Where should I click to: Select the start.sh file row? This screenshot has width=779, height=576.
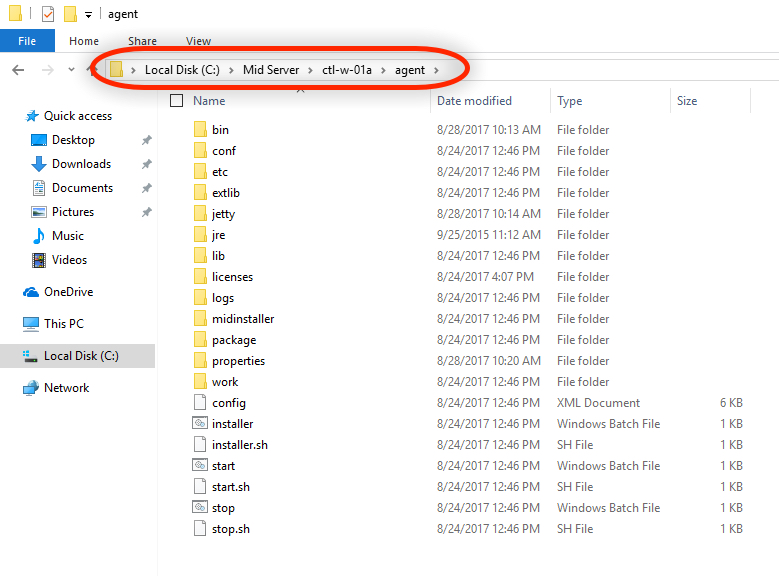pos(231,487)
